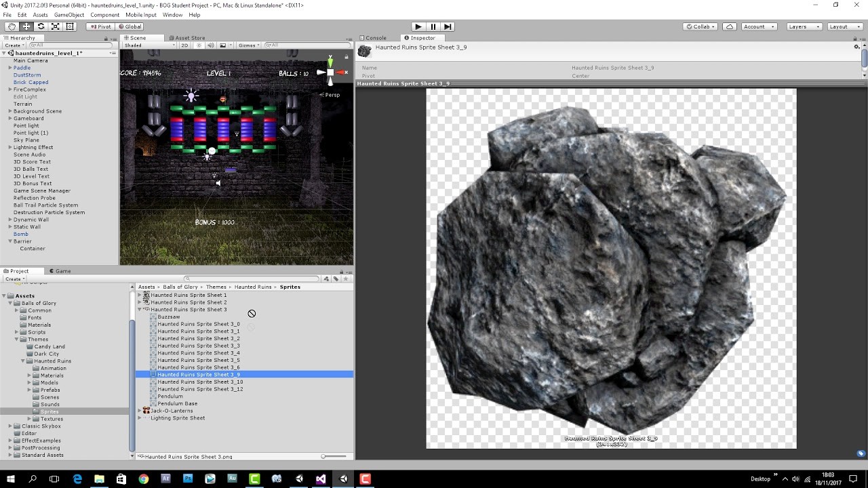Viewport: 868px width, 488px height.
Task: Click the Step frame button
Action: pos(448,26)
